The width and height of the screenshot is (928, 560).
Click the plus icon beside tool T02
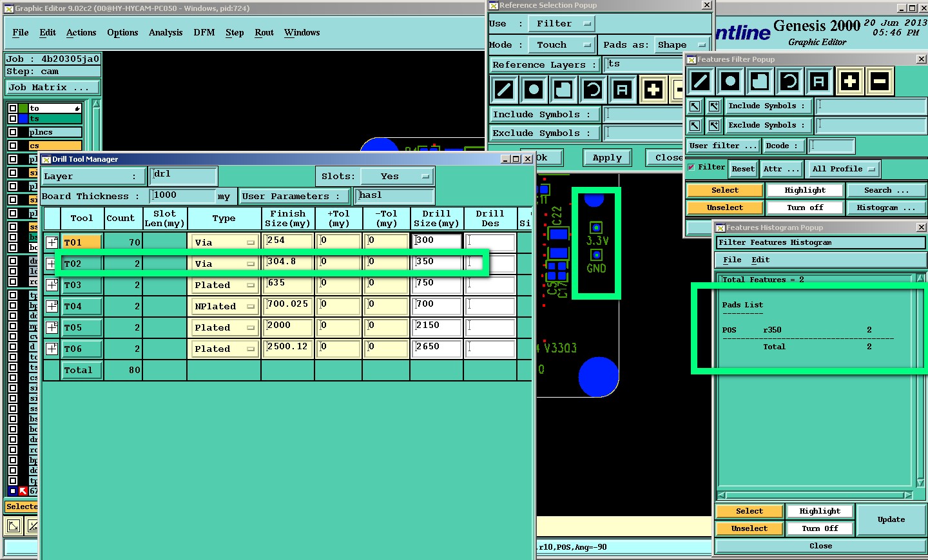coord(52,264)
